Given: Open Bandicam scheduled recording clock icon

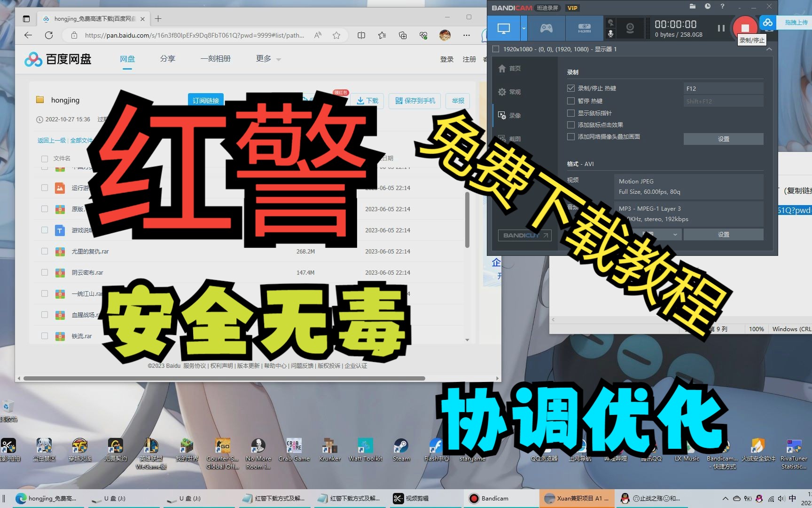Looking at the screenshot, I should [x=707, y=7].
